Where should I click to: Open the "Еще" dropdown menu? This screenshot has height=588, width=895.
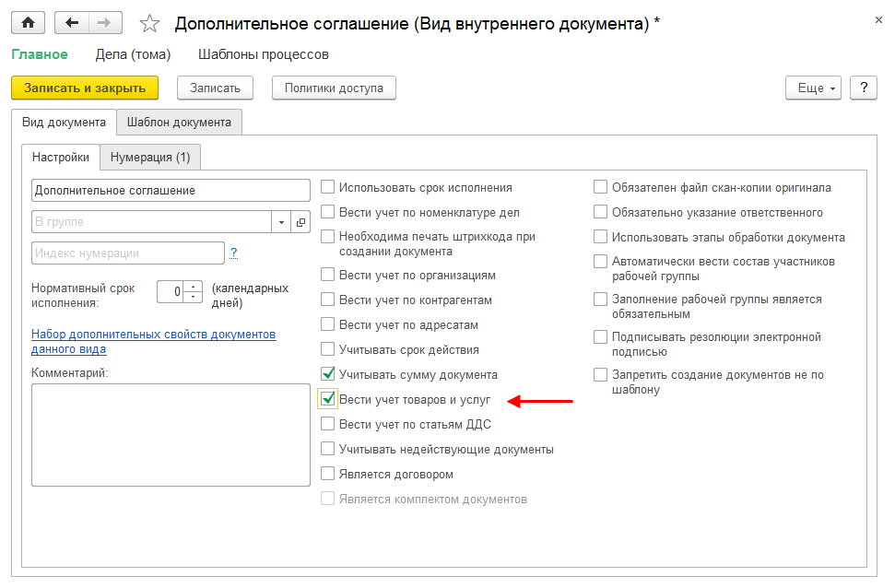(813, 88)
